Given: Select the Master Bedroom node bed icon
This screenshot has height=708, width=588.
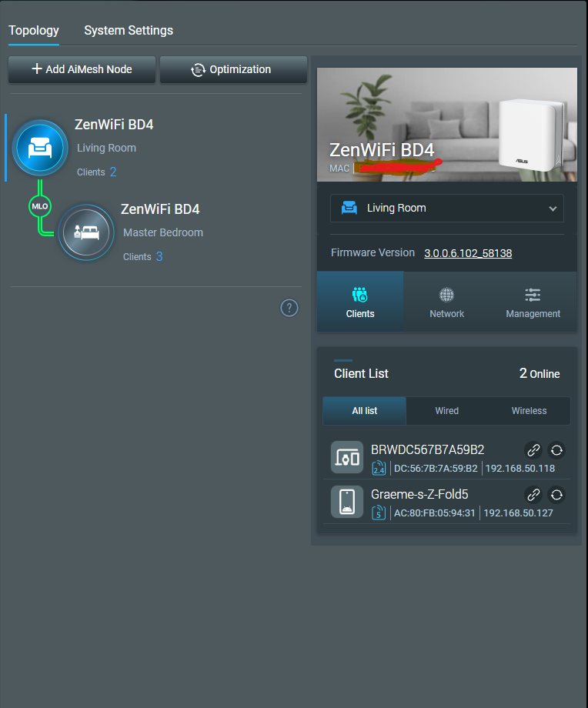Looking at the screenshot, I should (86, 232).
